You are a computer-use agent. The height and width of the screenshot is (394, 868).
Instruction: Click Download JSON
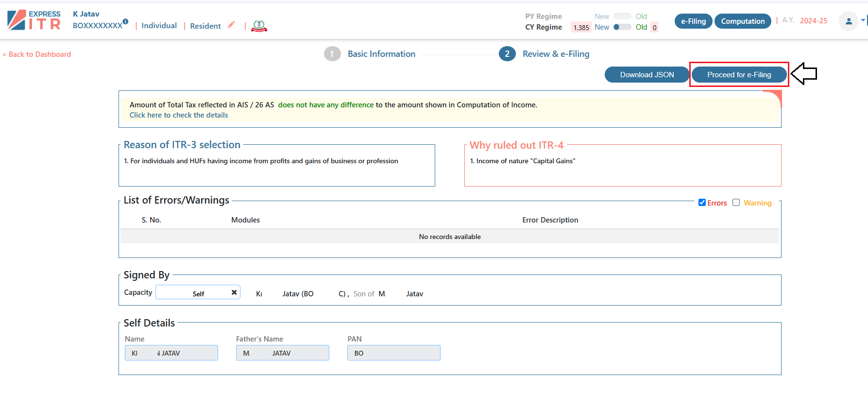pos(647,74)
